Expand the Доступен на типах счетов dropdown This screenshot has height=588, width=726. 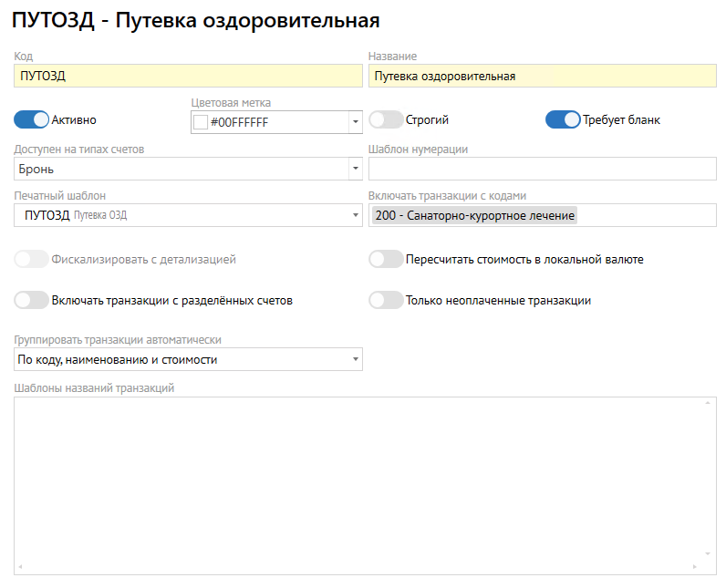(354, 169)
